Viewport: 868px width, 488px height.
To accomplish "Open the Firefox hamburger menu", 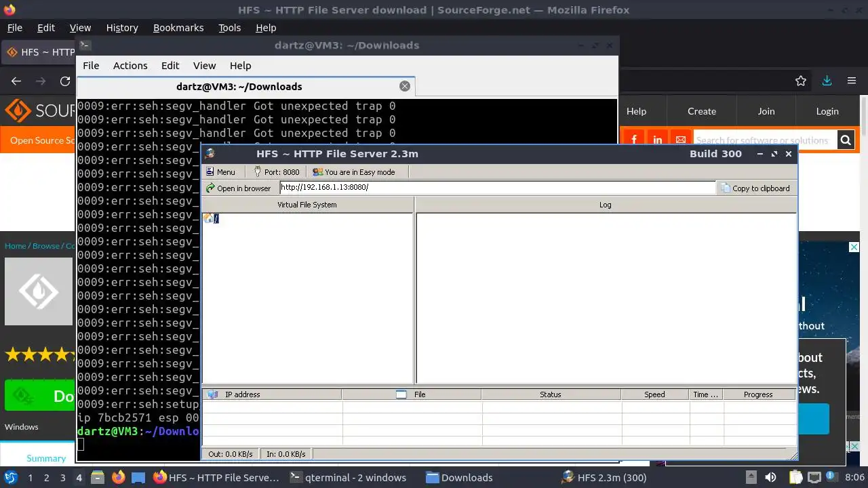I will click(x=852, y=81).
